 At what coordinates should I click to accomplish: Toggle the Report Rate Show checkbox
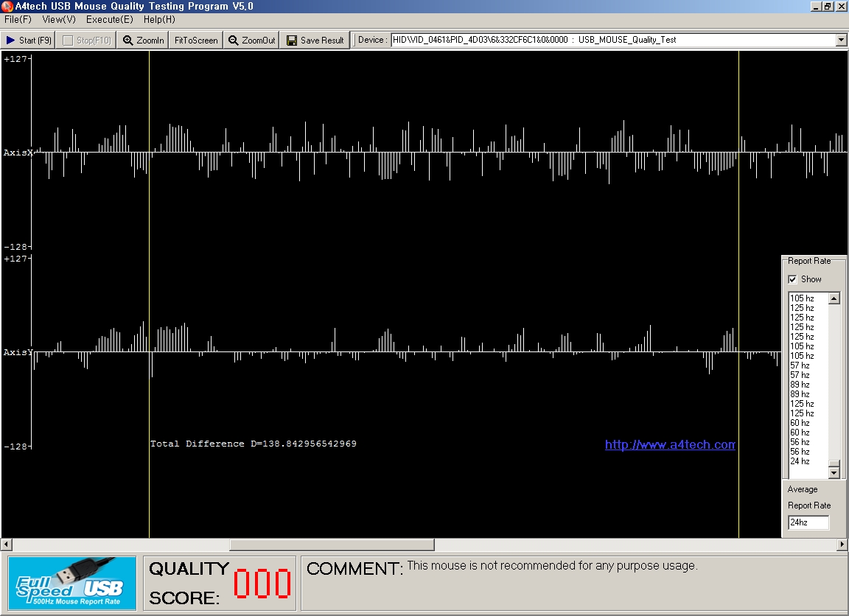(793, 279)
